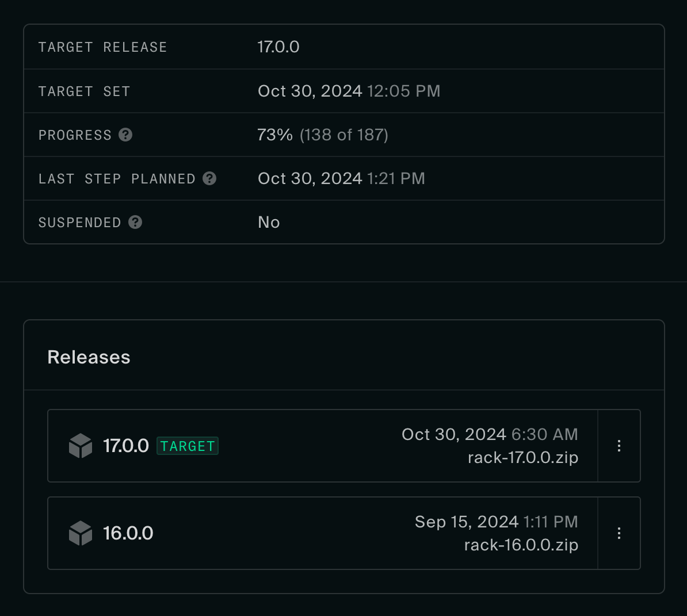Screen dimensions: 687x616
Task: Click the SUSPENDED help icon
Action: [x=135, y=222]
